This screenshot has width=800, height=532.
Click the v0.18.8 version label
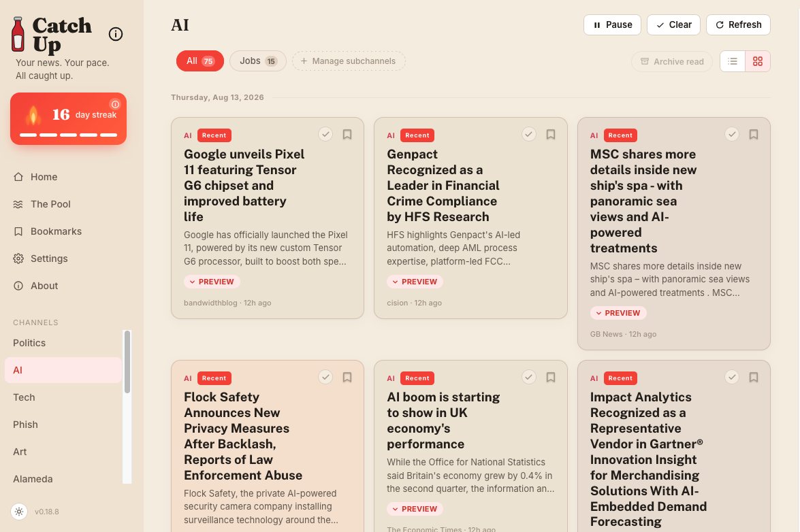pyautogui.click(x=47, y=512)
